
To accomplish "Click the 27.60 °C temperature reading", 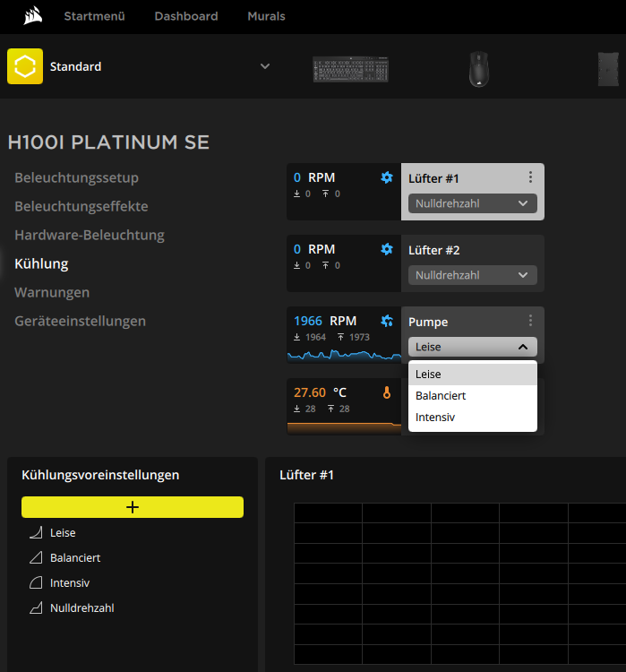I will click(320, 392).
